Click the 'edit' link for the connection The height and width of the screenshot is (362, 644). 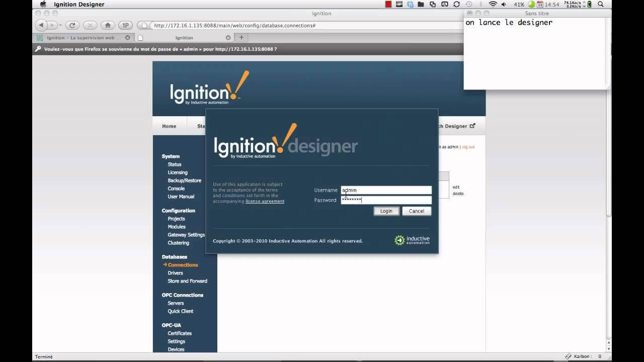[456, 187]
